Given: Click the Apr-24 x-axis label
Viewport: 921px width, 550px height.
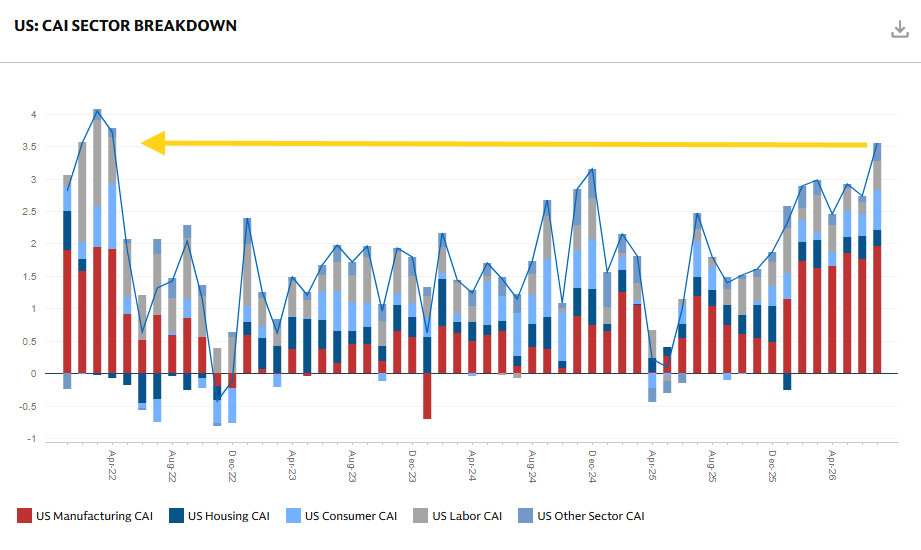Looking at the screenshot, I should (472, 465).
